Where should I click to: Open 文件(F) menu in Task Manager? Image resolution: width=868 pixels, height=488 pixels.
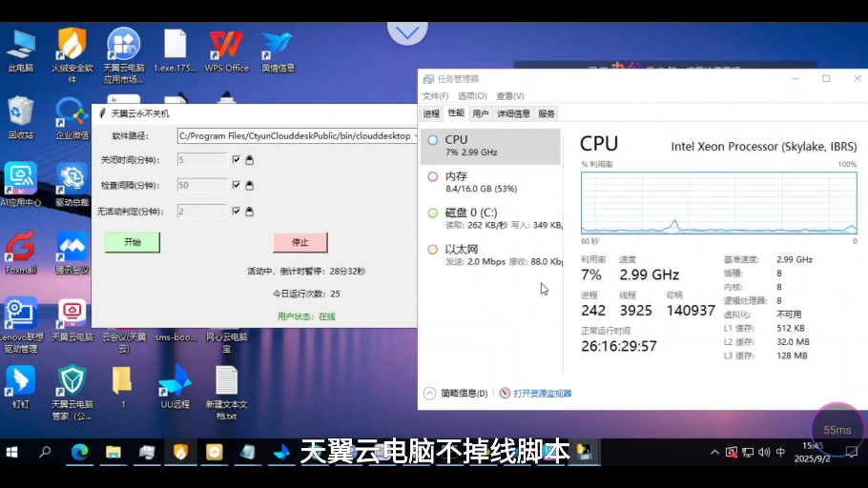[x=435, y=96]
